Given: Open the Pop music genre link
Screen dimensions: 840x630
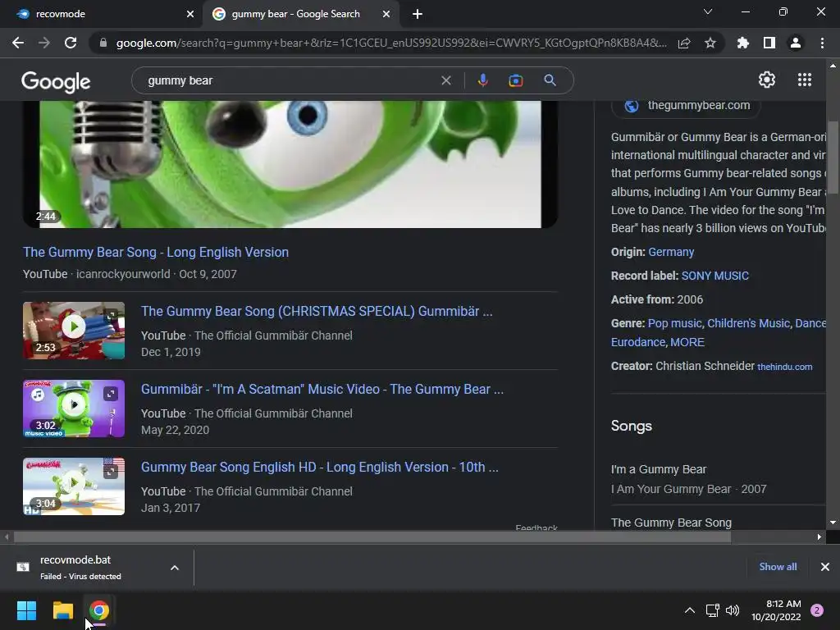Looking at the screenshot, I should tap(674, 323).
